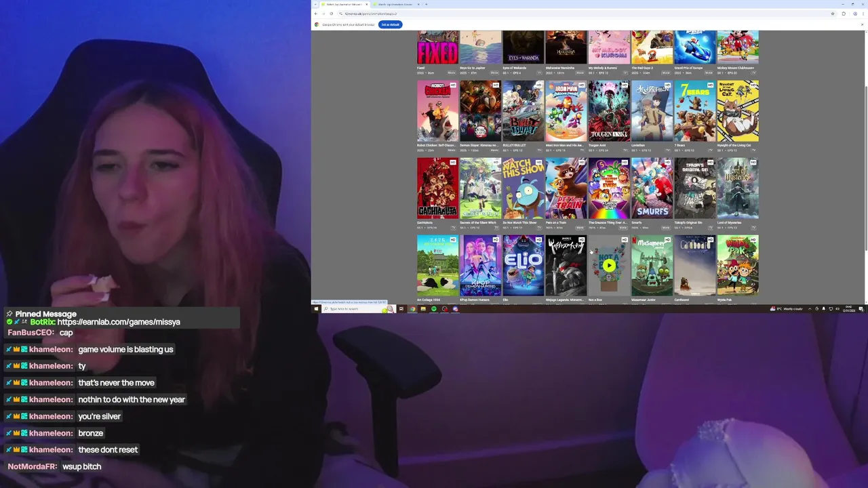Open the Bad Guys 2 poster
The image size is (868, 488).
(x=652, y=47)
